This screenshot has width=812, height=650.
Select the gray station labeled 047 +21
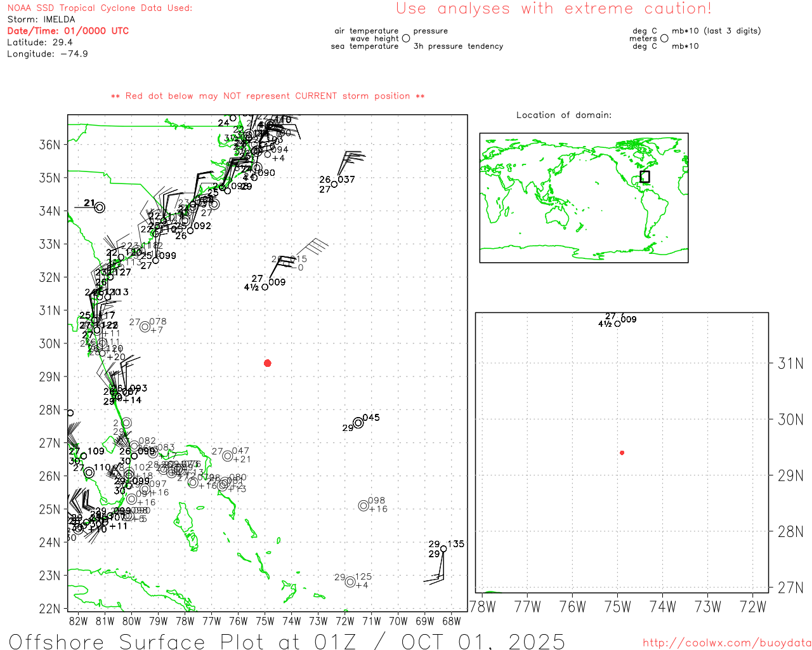[x=228, y=456]
